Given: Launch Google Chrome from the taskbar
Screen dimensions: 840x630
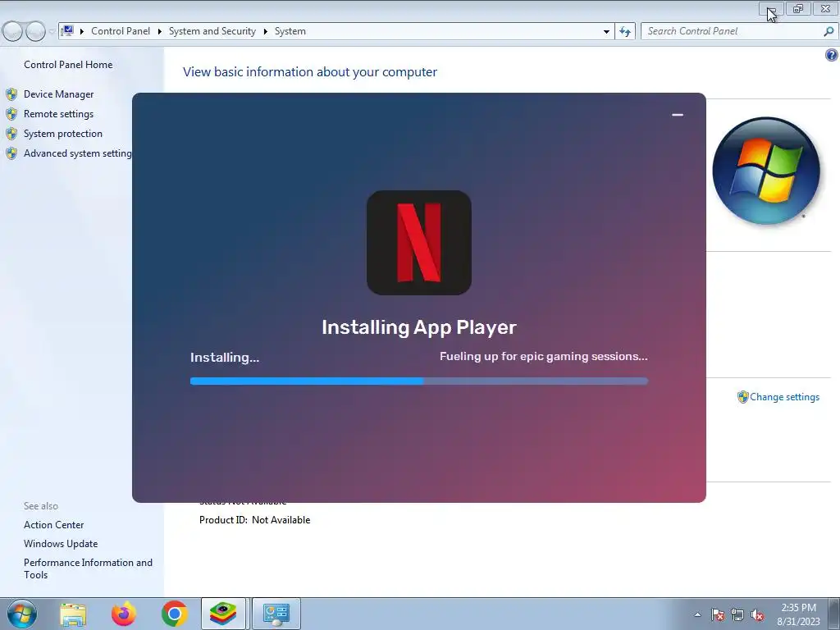Looking at the screenshot, I should point(174,614).
